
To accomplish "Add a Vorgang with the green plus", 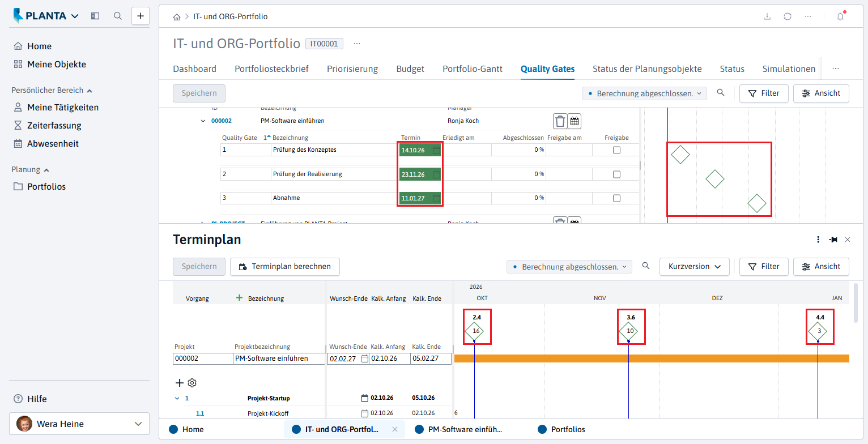I will coord(239,298).
